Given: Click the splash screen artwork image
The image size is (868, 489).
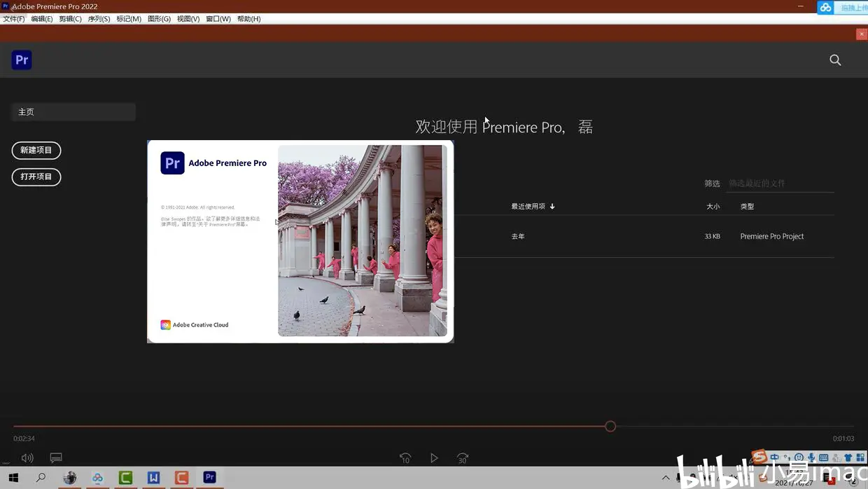Looking at the screenshot, I should [x=363, y=241].
